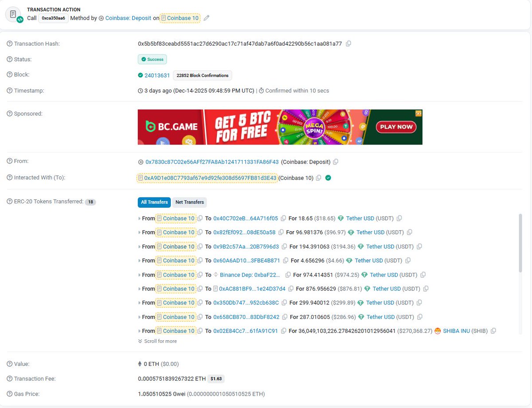This screenshot has height=408, width=532.
Task: Click the pencil edit icon in Transaction Action
Action: pos(206,18)
